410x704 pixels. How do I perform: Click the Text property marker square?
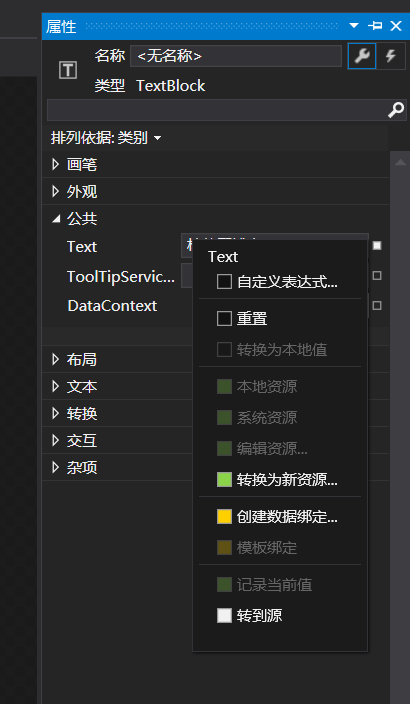(377, 246)
